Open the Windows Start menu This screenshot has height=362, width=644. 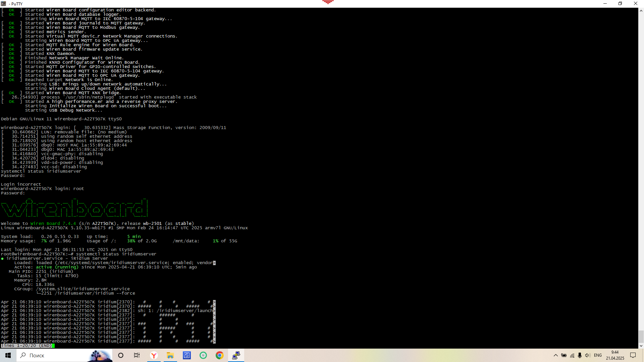pyautogui.click(x=8, y=355)
